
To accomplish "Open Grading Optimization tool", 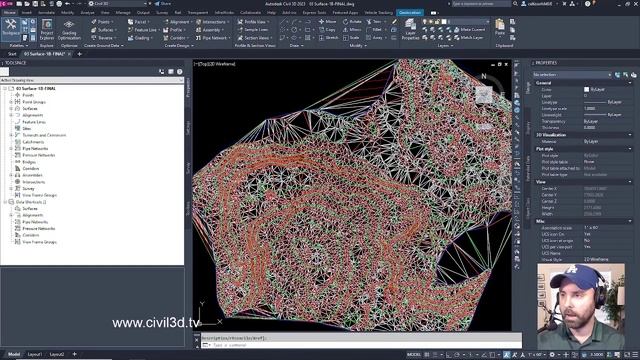I will click(69, 29).
